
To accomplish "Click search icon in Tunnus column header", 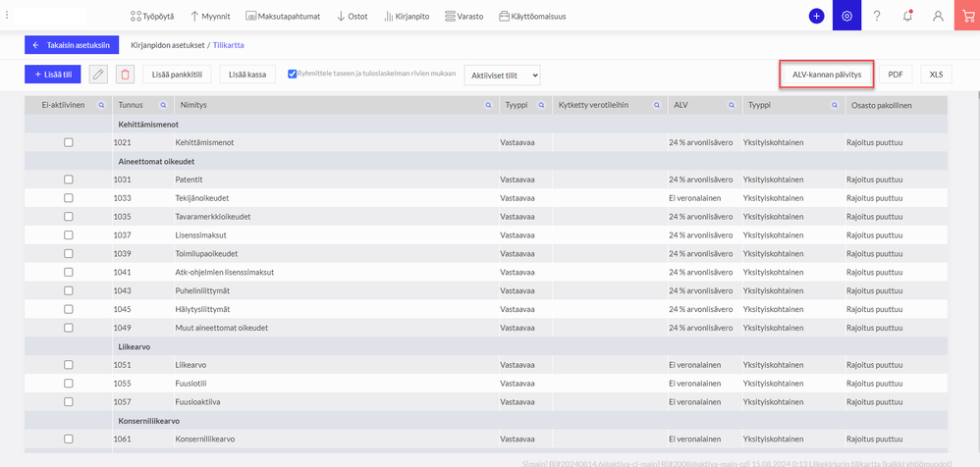I will pos(163,106).
